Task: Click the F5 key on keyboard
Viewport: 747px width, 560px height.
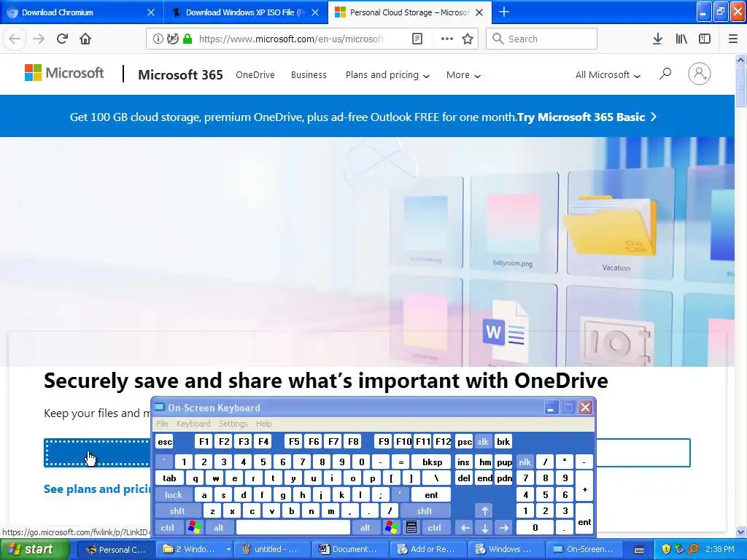Action: pyautogui.click(x=294, y=442)
